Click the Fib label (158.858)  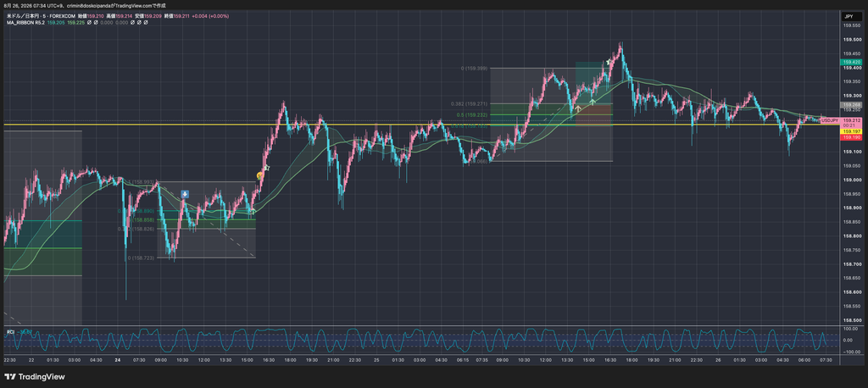(143, 219)
